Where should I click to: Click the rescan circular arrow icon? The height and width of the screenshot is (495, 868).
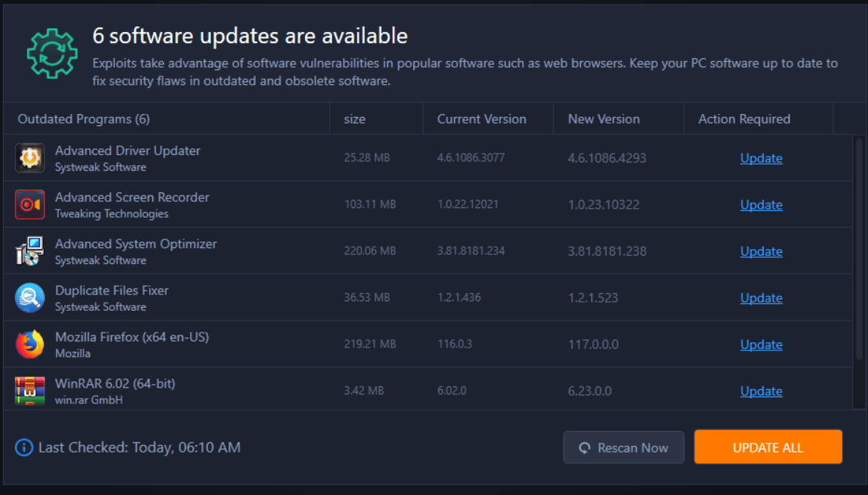pyautogui.click(x=585, y=447)
